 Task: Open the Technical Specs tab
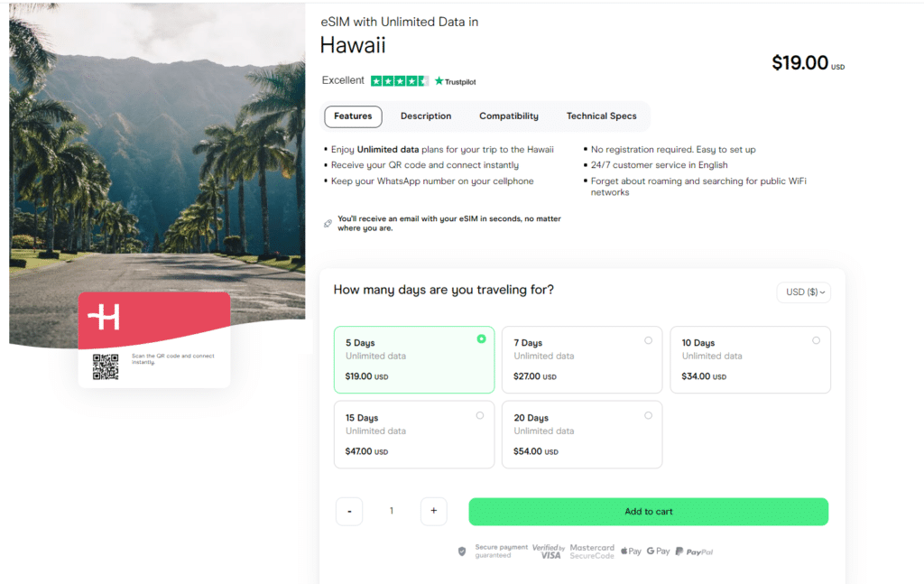click(601, 116)
